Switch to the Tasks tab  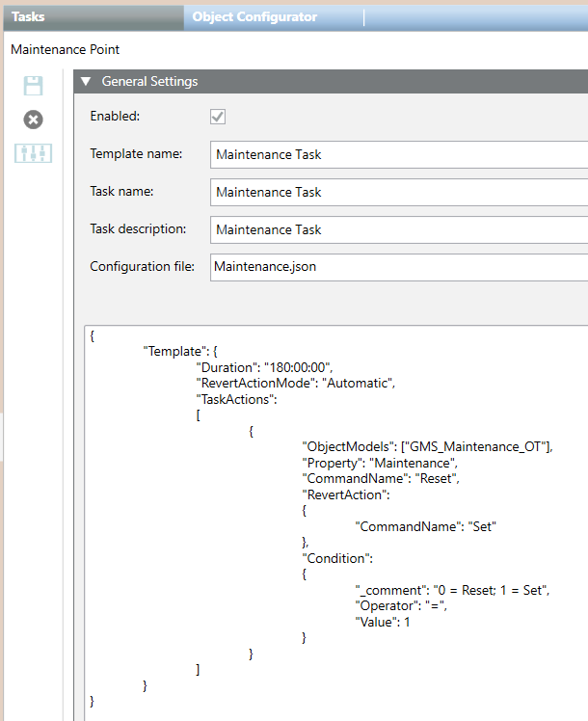click(x=29, y=16)
